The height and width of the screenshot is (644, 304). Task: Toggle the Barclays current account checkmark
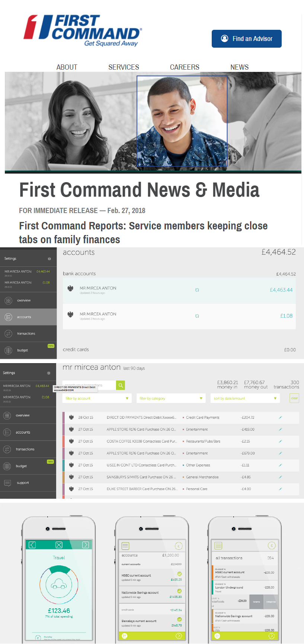click(x=179, y=619)
